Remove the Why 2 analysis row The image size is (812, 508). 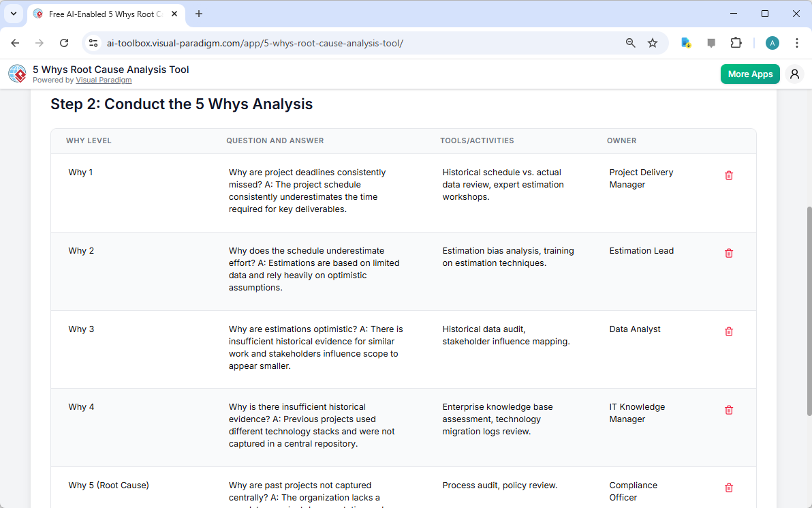tap(728, 253)
